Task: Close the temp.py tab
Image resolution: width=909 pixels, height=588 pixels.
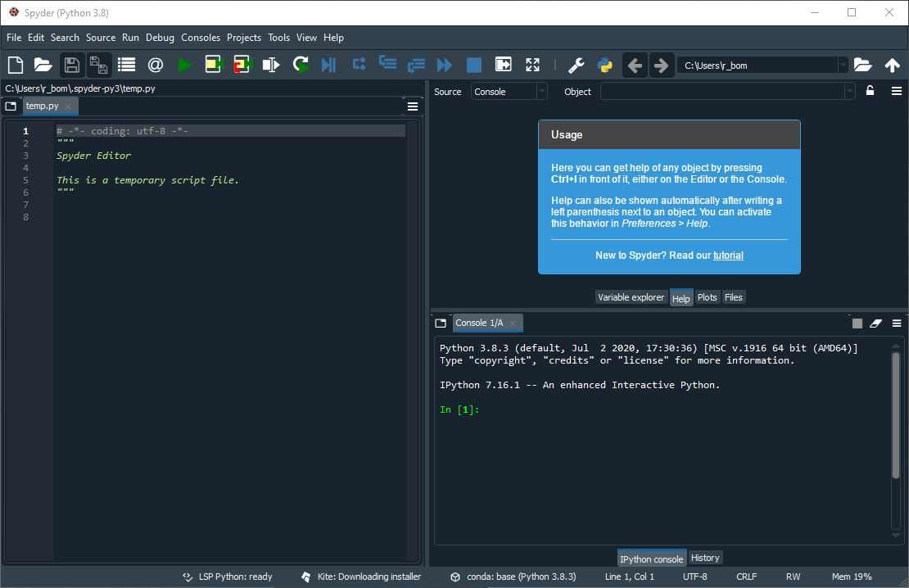Action: click(68, 106)
